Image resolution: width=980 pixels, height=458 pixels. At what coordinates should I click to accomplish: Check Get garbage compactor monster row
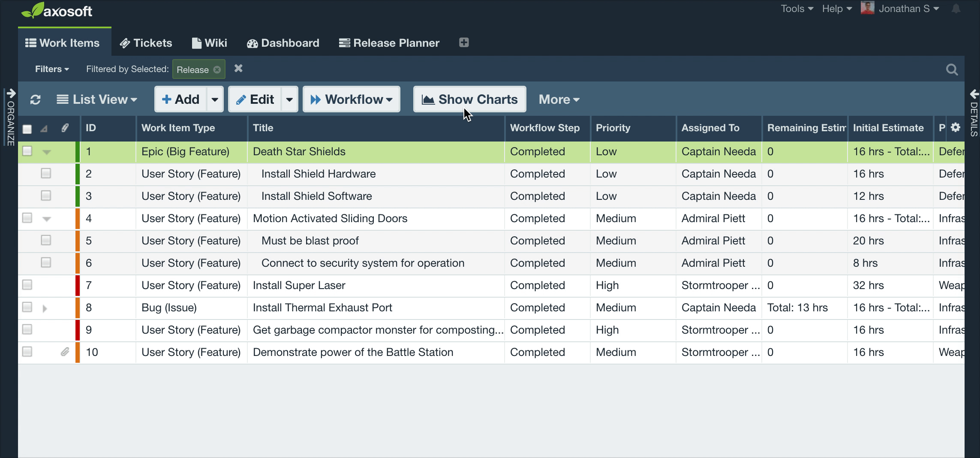point(27,330)
